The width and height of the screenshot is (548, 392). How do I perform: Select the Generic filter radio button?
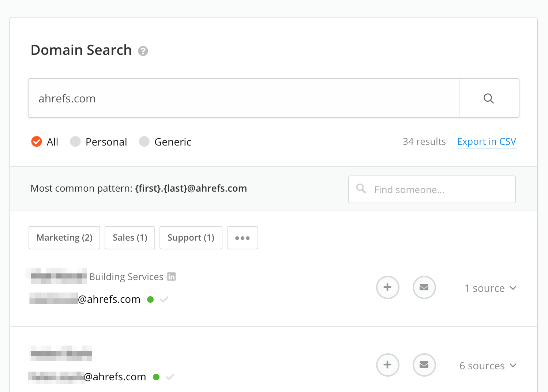(144, 142)
